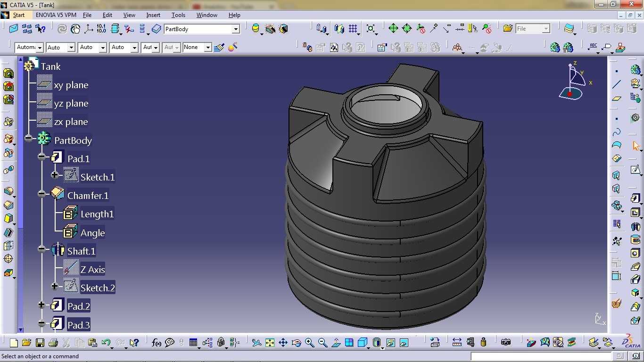
Task: Click the Update All icon
Action: tap(62, 29)
